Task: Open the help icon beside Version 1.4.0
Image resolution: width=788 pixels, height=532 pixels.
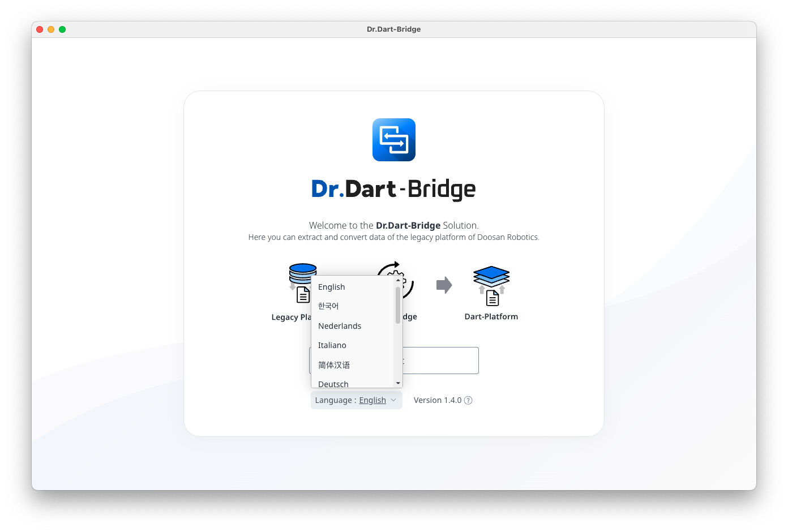Action: pos(468,400)
